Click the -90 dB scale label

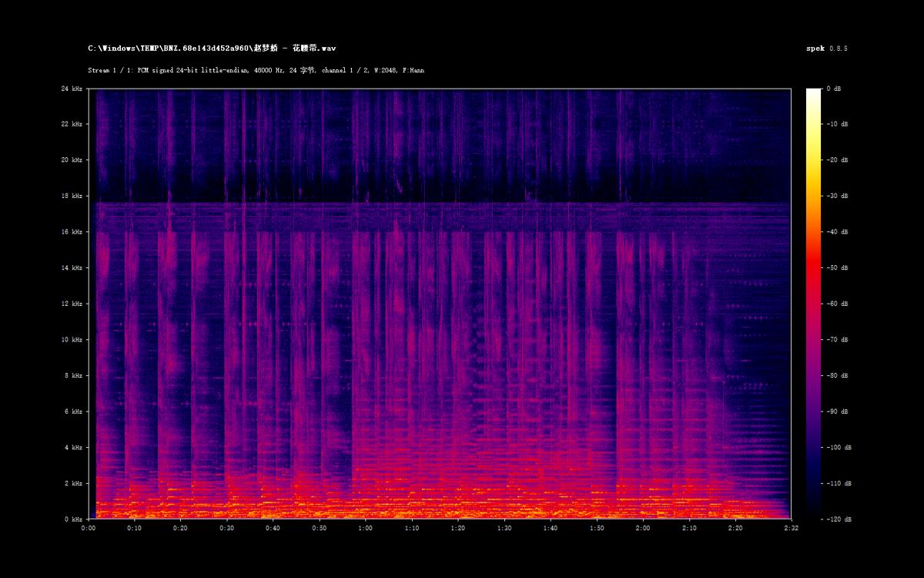pos(833,412)
